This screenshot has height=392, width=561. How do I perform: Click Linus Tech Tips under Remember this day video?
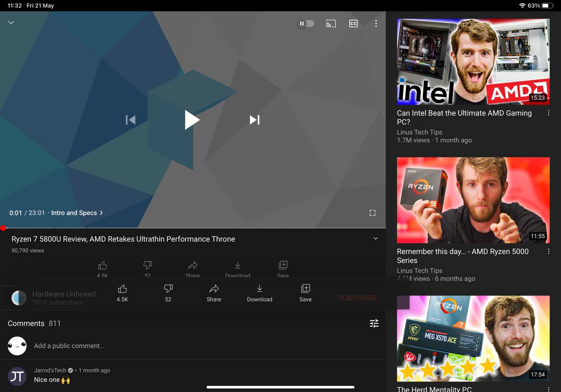[419, 271]
